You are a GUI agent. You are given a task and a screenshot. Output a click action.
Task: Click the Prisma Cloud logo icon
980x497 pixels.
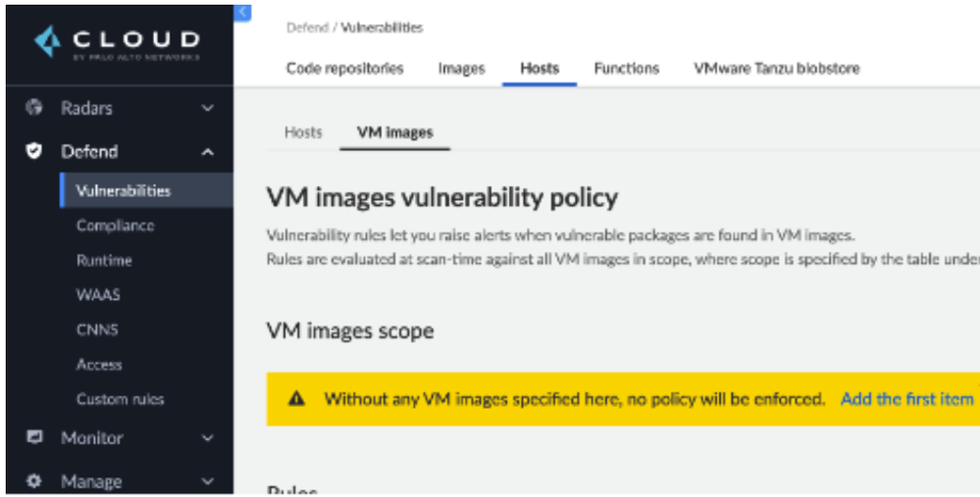coord(48,40)
